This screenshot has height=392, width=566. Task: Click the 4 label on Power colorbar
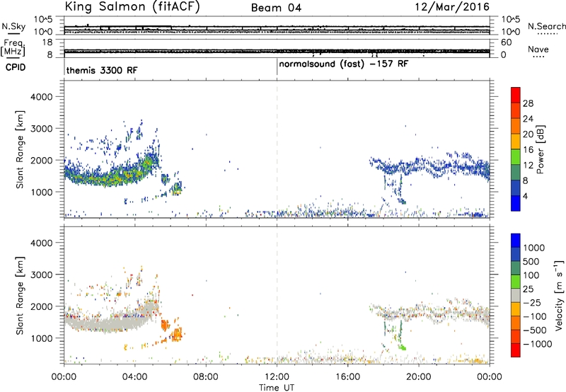[x=525, y=196]
